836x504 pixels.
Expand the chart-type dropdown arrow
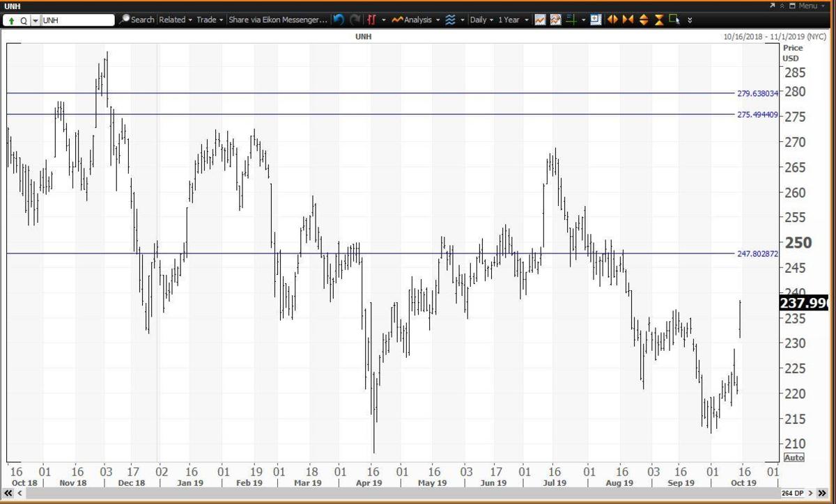(383, 20)
